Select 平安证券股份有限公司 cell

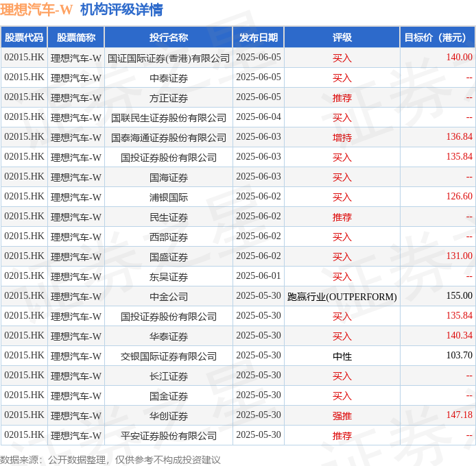coord(169,436)
